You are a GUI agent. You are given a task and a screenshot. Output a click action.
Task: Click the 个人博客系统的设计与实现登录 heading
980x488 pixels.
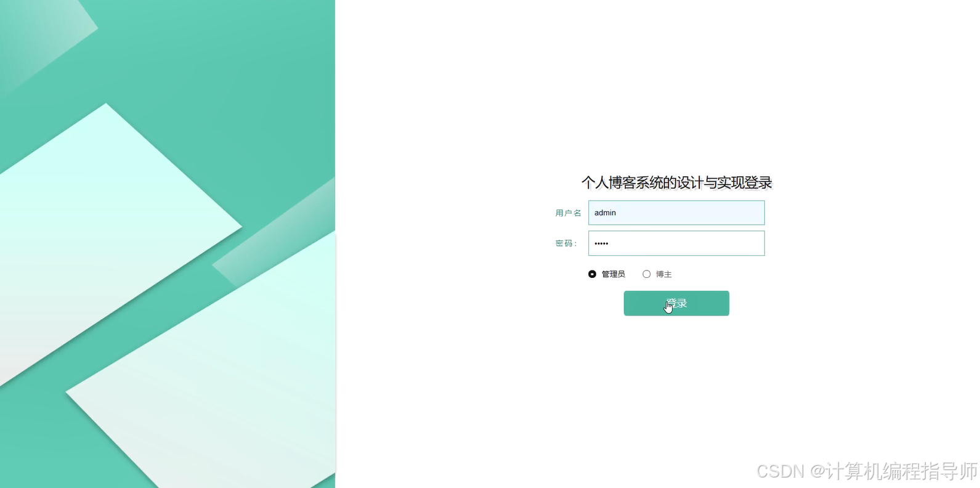coord(676,182)
